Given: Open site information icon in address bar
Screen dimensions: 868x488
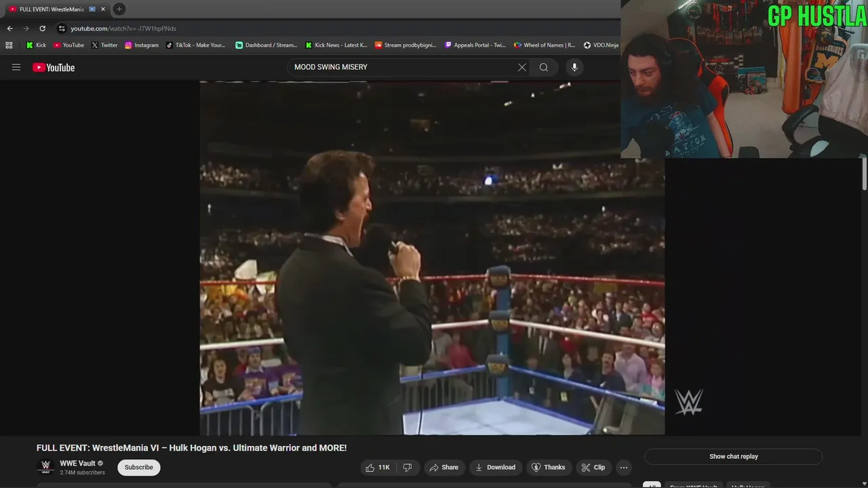Looking at the screenshot, I should (x=62, y=28).
